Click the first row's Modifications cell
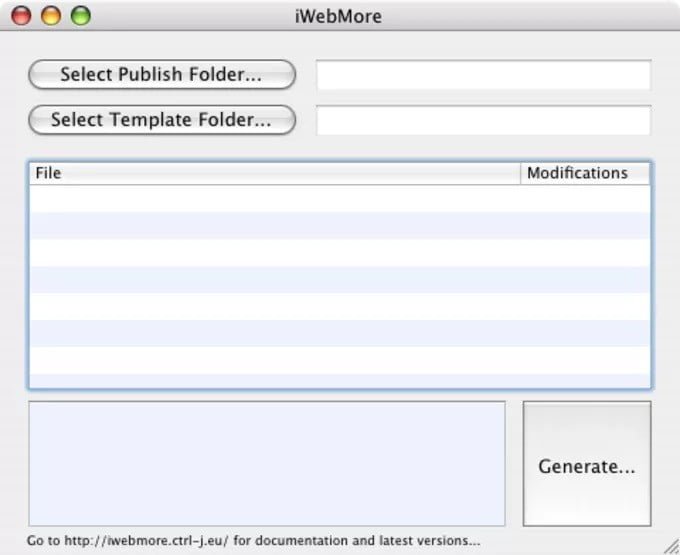 585,198
